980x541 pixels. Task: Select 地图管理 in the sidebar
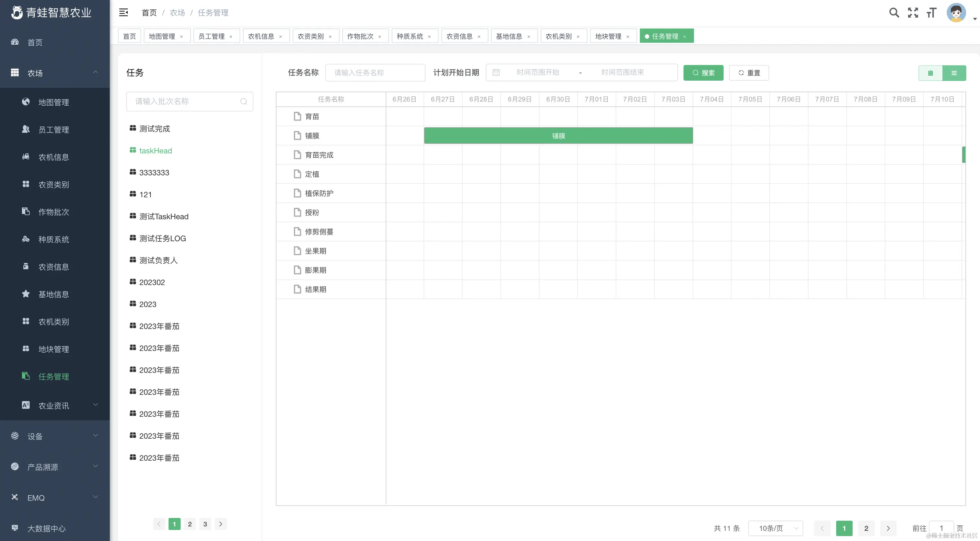coord(54,102)
